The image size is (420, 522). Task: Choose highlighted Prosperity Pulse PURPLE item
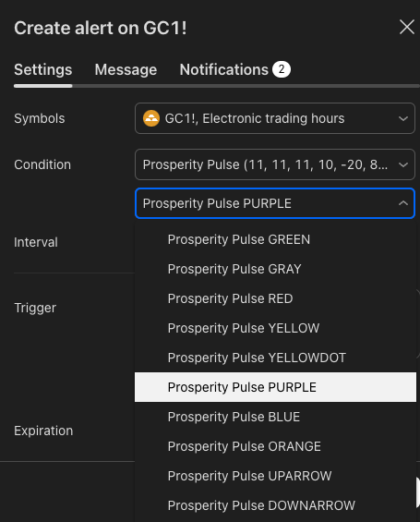click(275, 387)
